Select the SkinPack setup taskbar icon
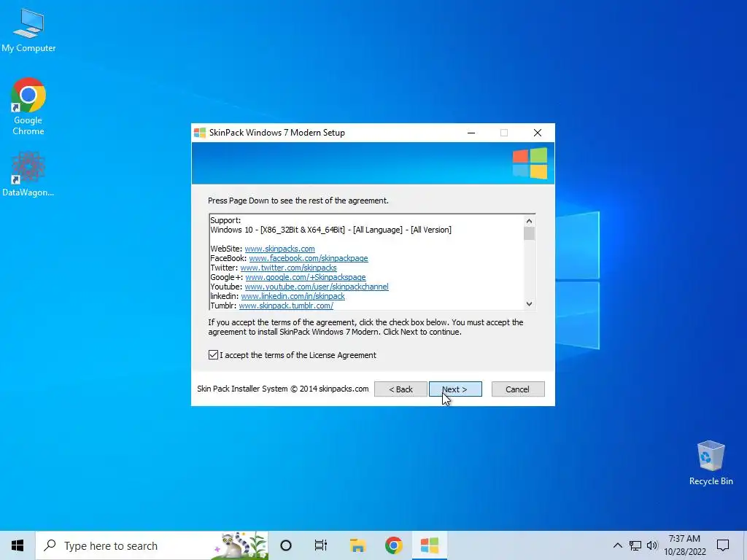 (429, 545)
